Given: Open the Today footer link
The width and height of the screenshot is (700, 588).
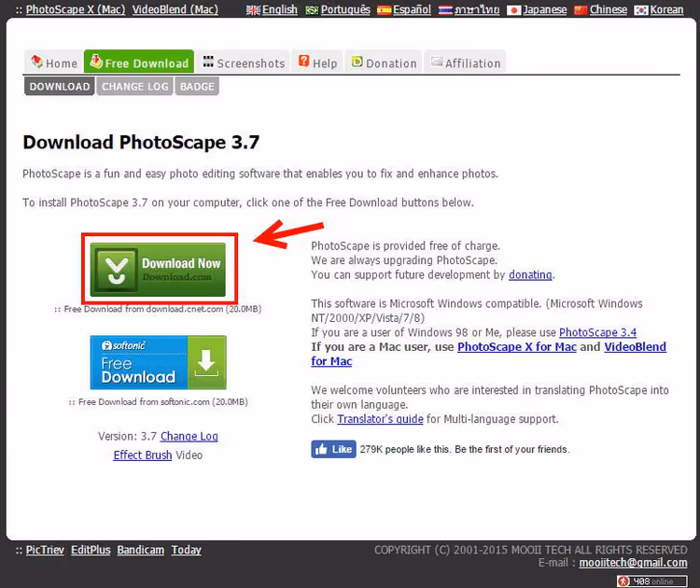Looking at the screenshot, I should (x=186, y=550).
